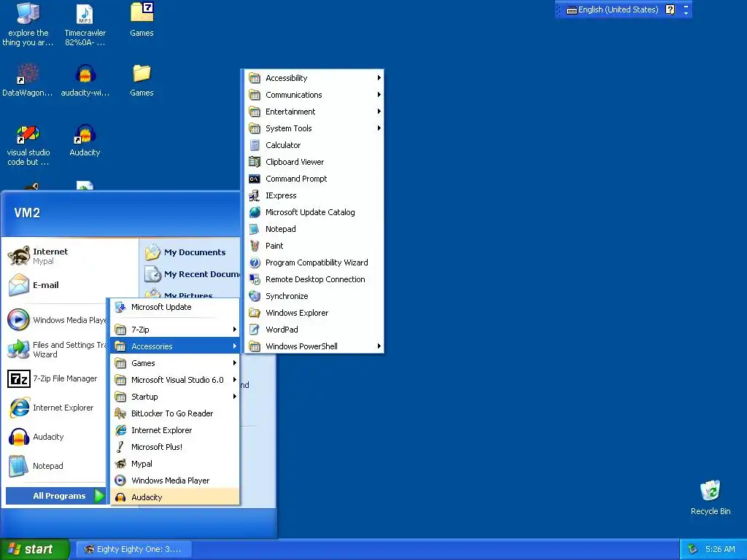Viewport: 747px width, 560px height.
Task: Select the Accessories highlighted folder
Action: [x=175, y=346]
